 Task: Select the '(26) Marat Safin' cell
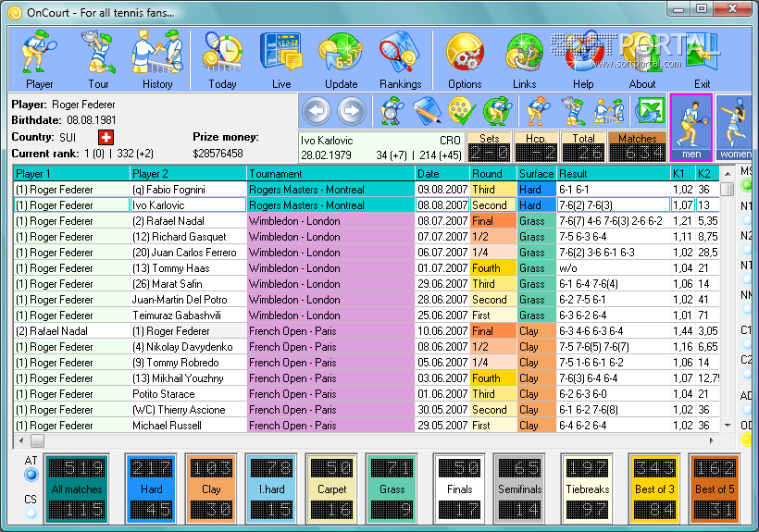188,284
